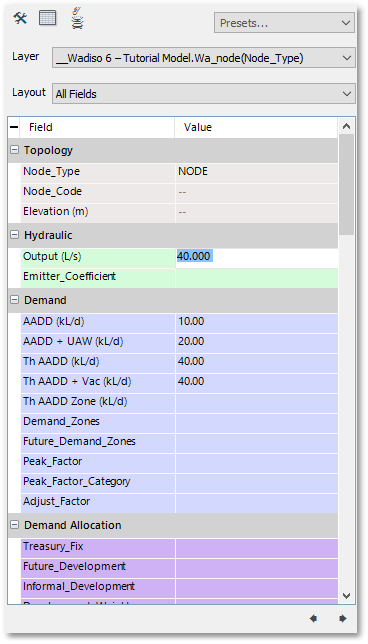Click the Demand_Zones value cell

pyautogui.click(x=257, y=422)
